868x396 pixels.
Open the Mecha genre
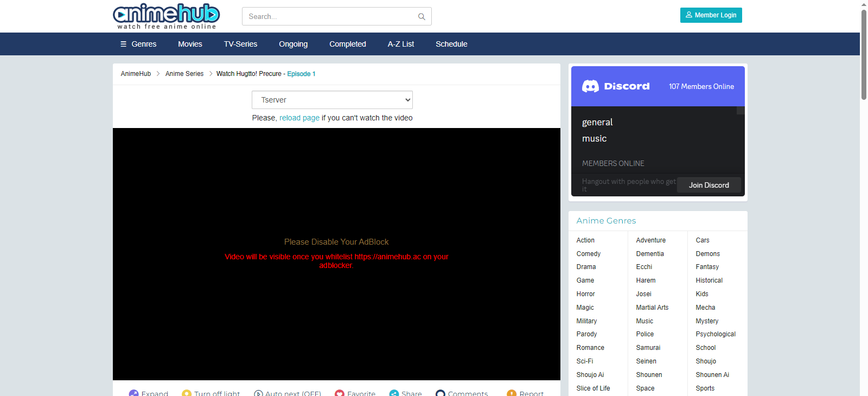coord(705,308)
